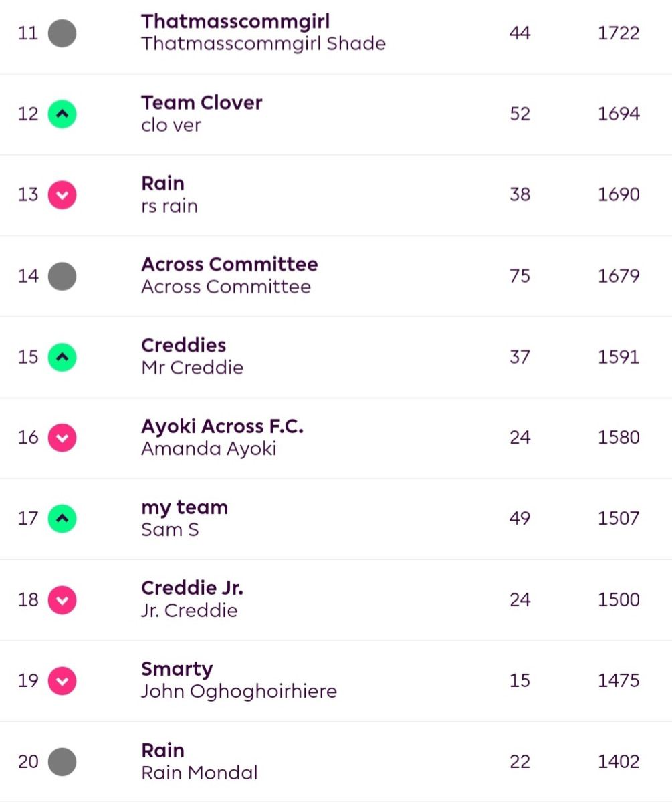
Task: Click the gameweek score 75 for Across Committee
Action: click(x=520, y=275)
